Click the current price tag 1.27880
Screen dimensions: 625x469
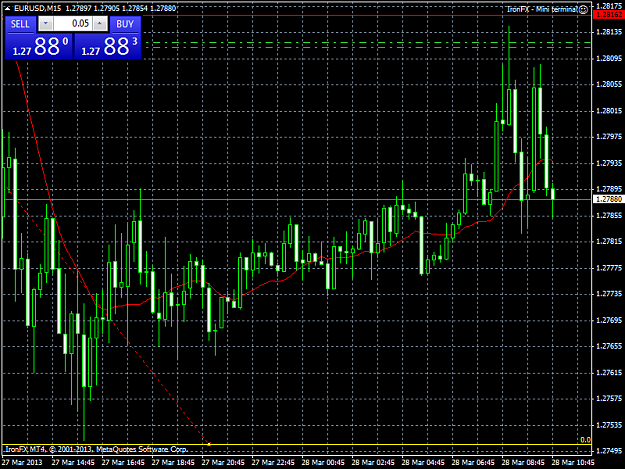click(609, 199)
